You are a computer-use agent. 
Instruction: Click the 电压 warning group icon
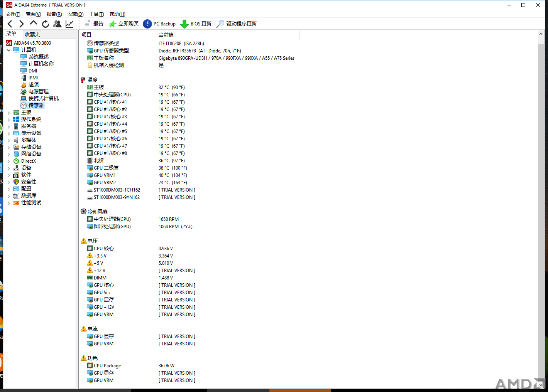(84, 241)
